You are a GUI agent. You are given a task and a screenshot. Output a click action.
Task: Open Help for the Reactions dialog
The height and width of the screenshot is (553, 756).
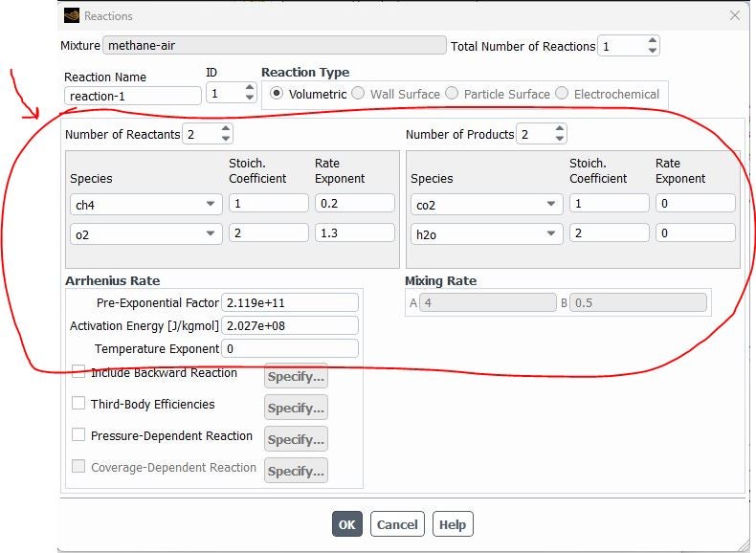[453, 524]
